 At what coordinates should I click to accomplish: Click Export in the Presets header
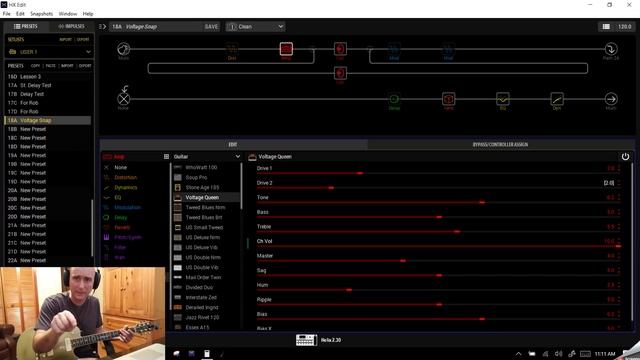click(x=85, y=66)
